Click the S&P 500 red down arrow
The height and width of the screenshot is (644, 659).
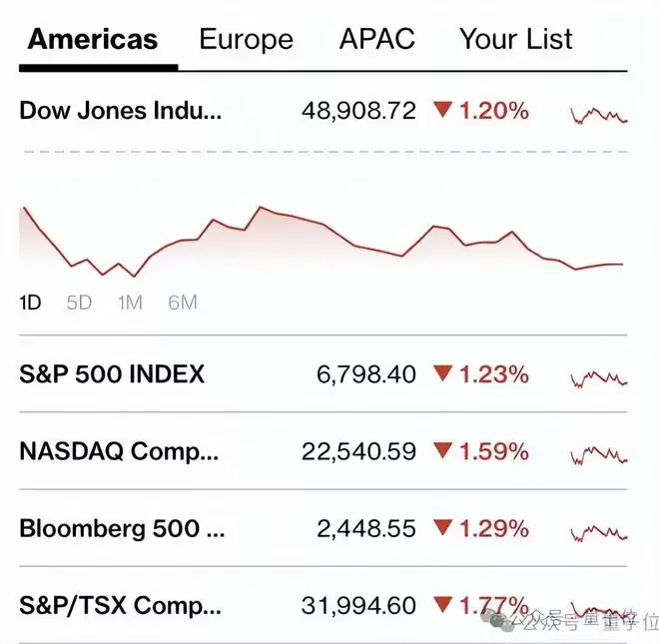tap(442, 374)
